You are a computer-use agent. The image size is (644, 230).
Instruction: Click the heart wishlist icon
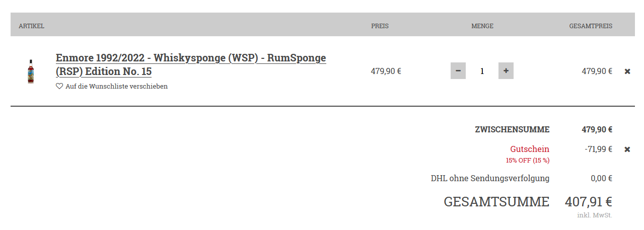[x=59, y=86]
